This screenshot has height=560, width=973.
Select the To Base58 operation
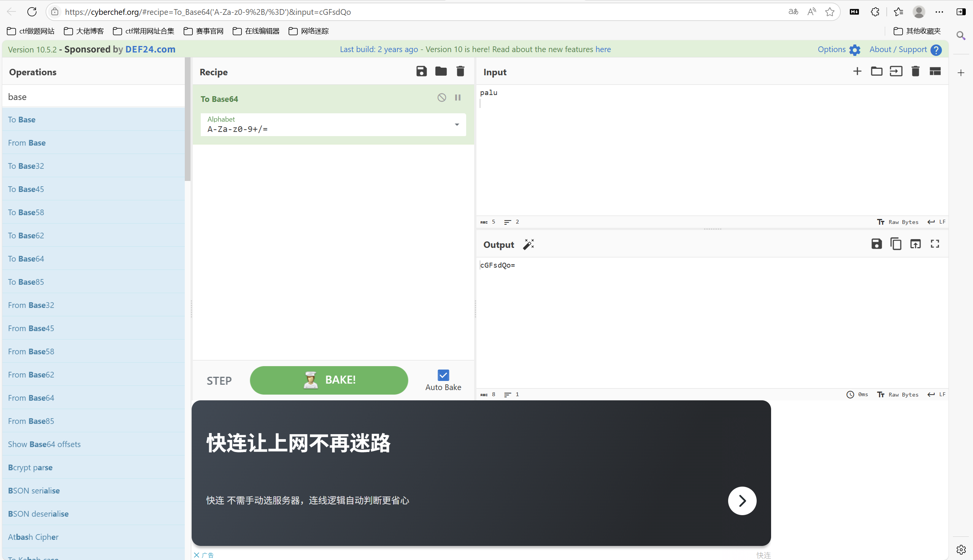coord(94,212)
